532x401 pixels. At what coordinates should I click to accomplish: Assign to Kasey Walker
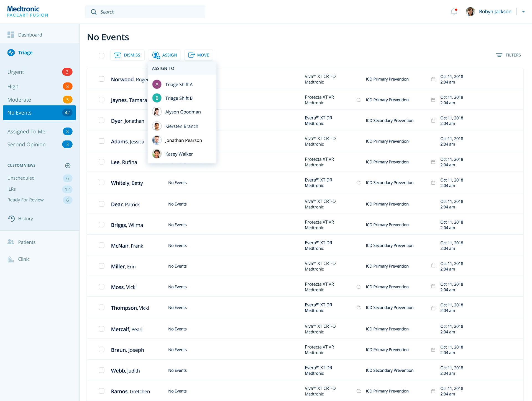182,154
